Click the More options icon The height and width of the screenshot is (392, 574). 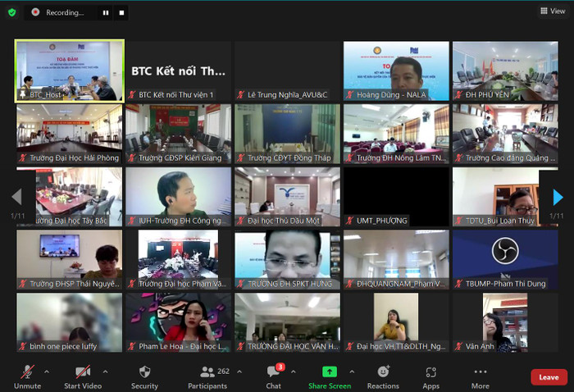pyautogui.click(x=480, y=372)
